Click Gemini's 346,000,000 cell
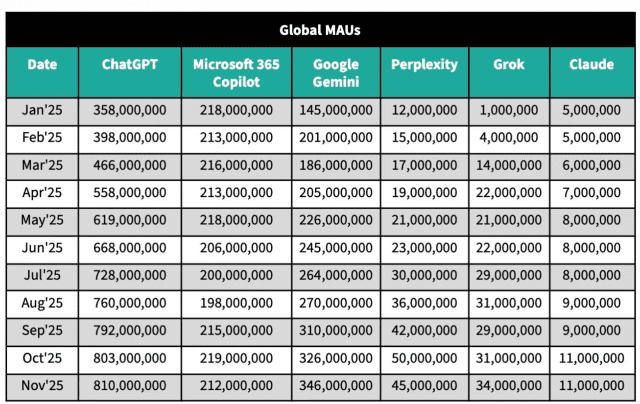 click(x=336, y=385)
